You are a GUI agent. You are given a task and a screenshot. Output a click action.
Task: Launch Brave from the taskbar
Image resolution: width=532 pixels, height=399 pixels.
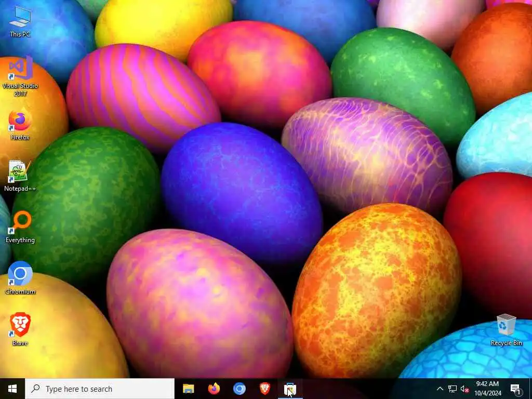pyautogui.click(x=264, y=389)
